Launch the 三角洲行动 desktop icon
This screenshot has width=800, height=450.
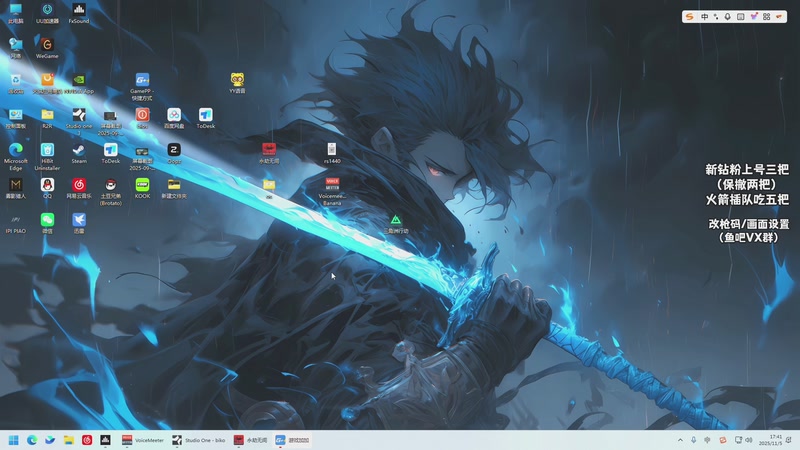click(396, 224)
